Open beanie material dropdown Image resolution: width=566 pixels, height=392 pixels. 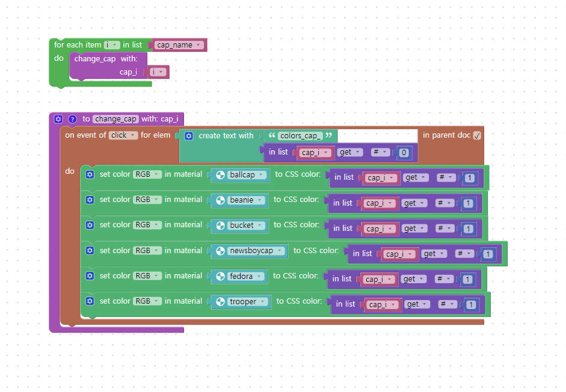[246, 200]
